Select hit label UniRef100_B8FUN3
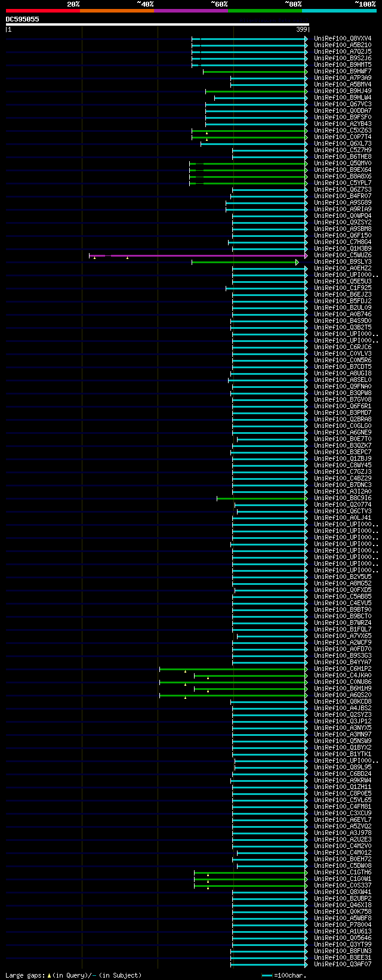 [x=343, y=951]
